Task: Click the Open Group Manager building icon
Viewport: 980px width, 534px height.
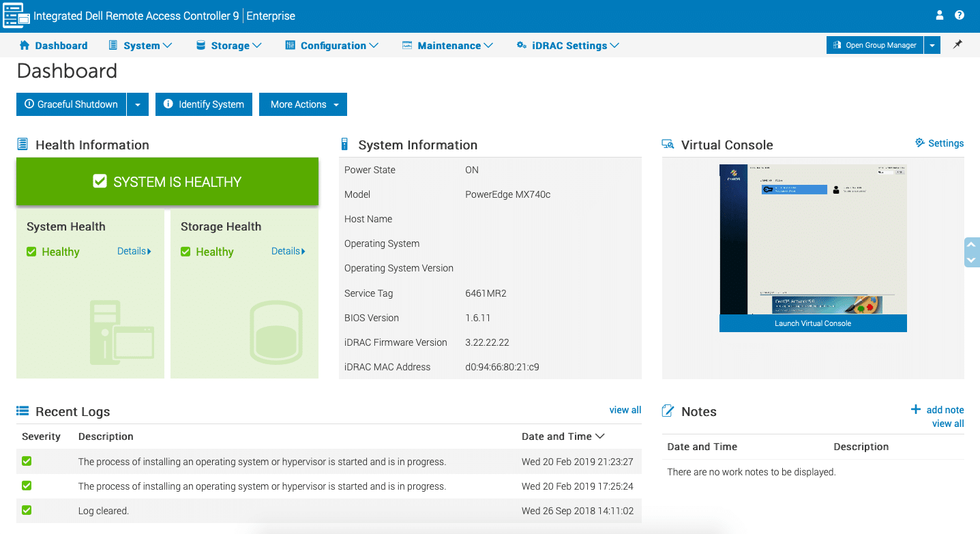Action: tap(837, 45)
